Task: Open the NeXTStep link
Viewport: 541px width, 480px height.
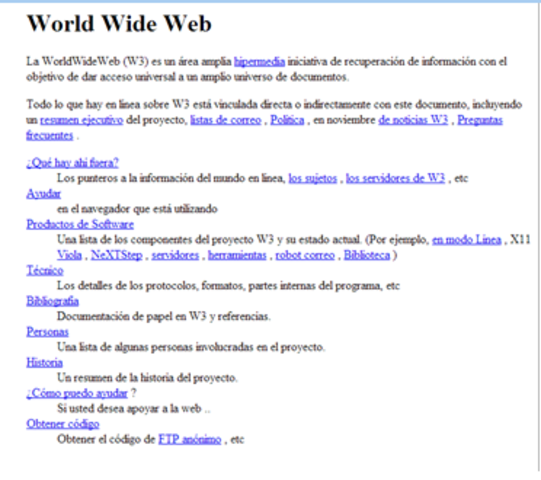Action: (117, 255)
